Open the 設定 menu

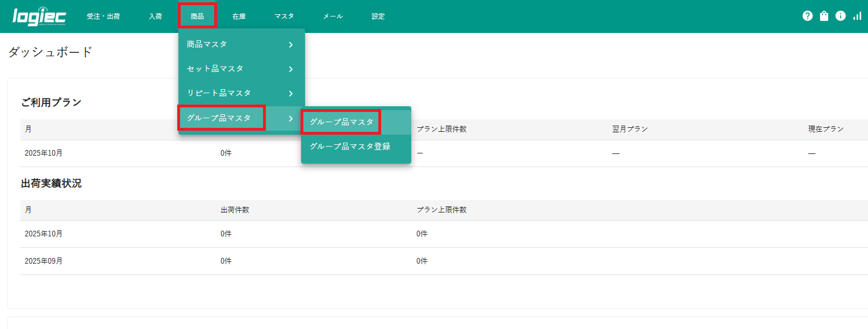(378, 16)
